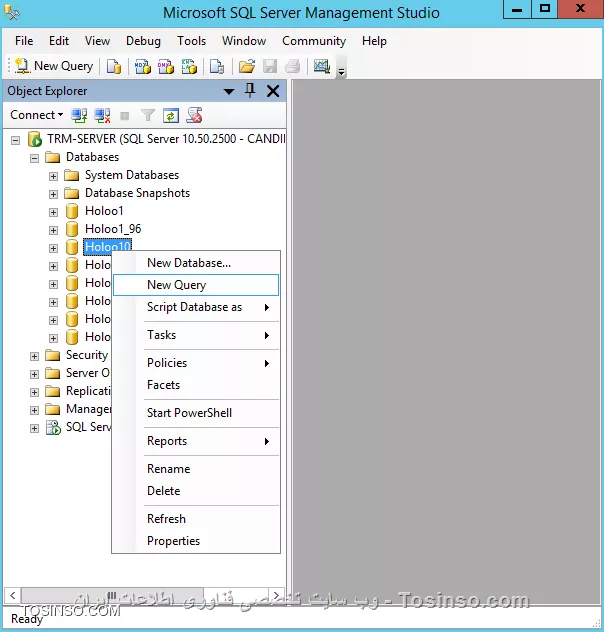Open the Community menu
The width and height of the screenshot is (604, 632).
(314, 41)
